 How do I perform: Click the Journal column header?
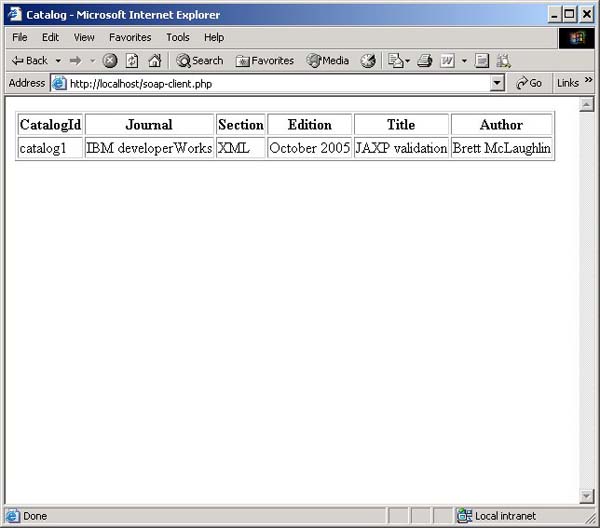pos(149,125)
